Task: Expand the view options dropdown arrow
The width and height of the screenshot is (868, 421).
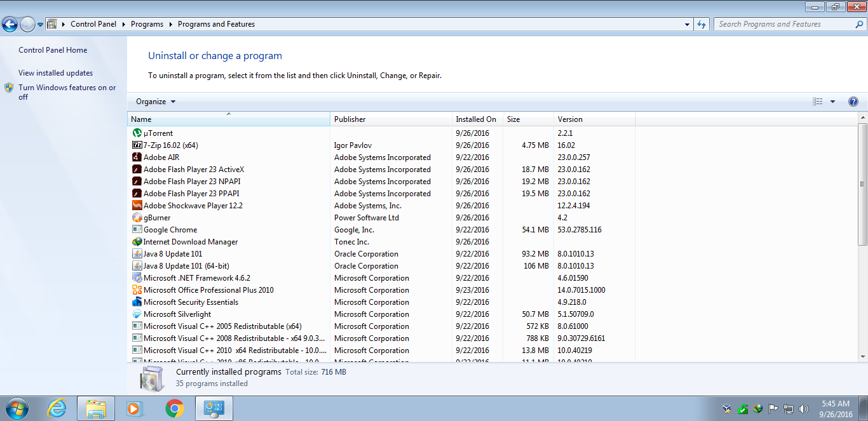Action: click(832, 102)
